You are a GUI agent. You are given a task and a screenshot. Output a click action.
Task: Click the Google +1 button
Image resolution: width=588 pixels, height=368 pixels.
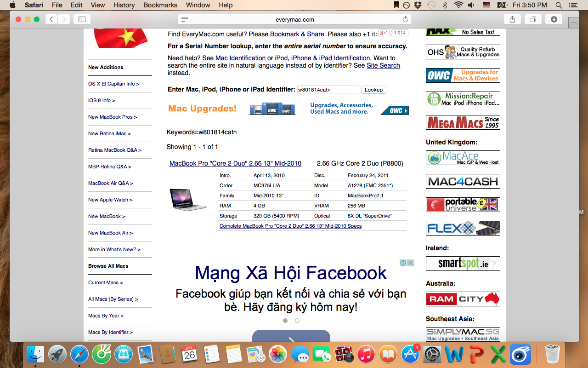[384, 33]
